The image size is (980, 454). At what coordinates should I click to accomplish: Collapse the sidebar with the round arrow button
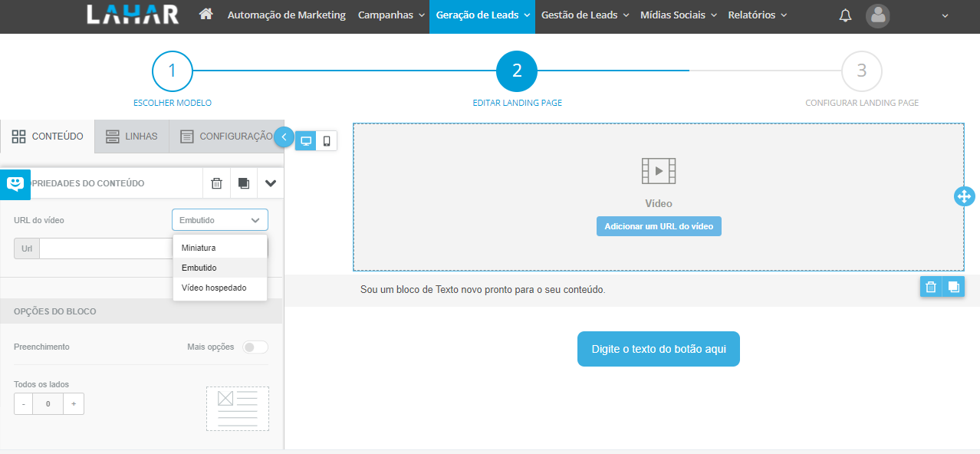[x=284, y=137]
